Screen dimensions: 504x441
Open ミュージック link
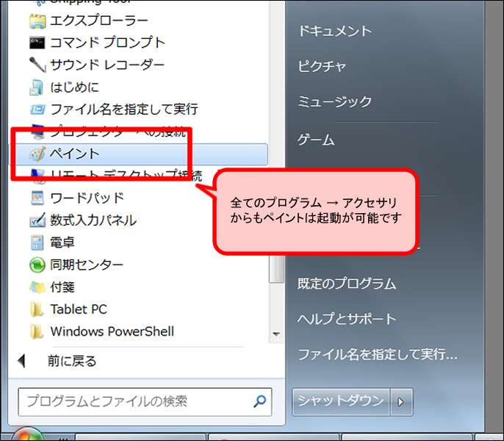click(x=335, y=101)
